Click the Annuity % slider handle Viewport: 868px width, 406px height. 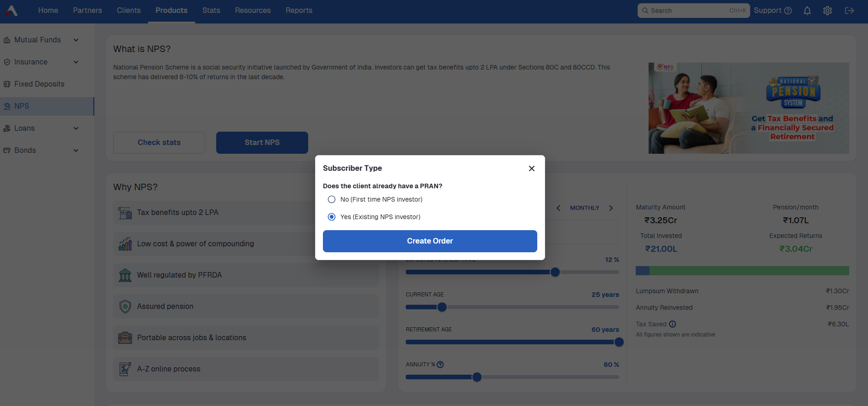pyautogui.click(x=477, y=377)
